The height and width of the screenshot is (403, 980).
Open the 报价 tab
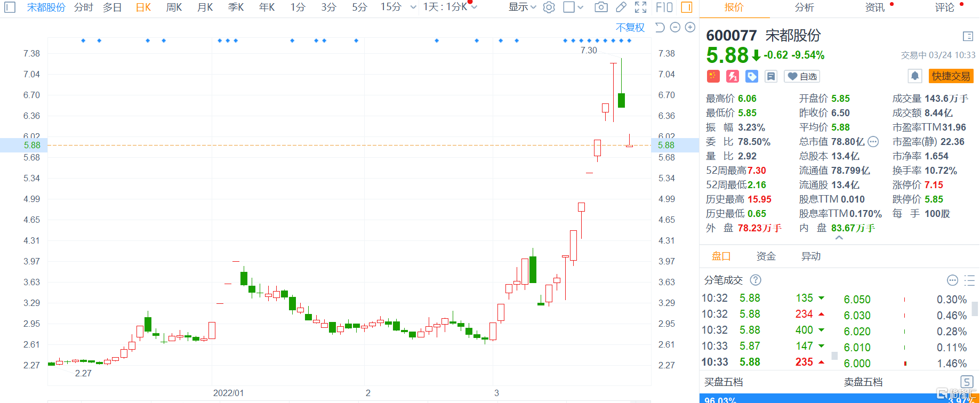pyautogui.click(x=734, y=7)
